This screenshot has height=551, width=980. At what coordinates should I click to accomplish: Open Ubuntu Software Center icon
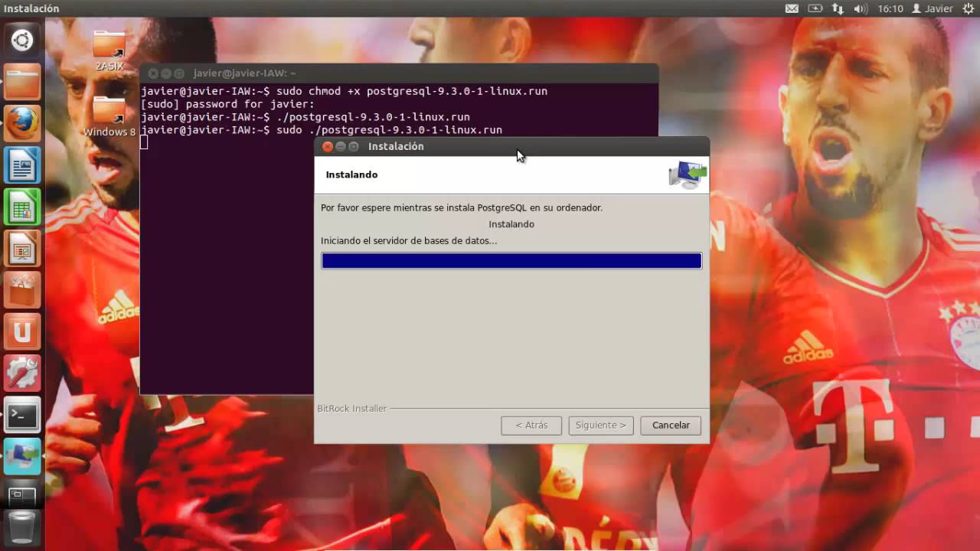tap(22, 290)
